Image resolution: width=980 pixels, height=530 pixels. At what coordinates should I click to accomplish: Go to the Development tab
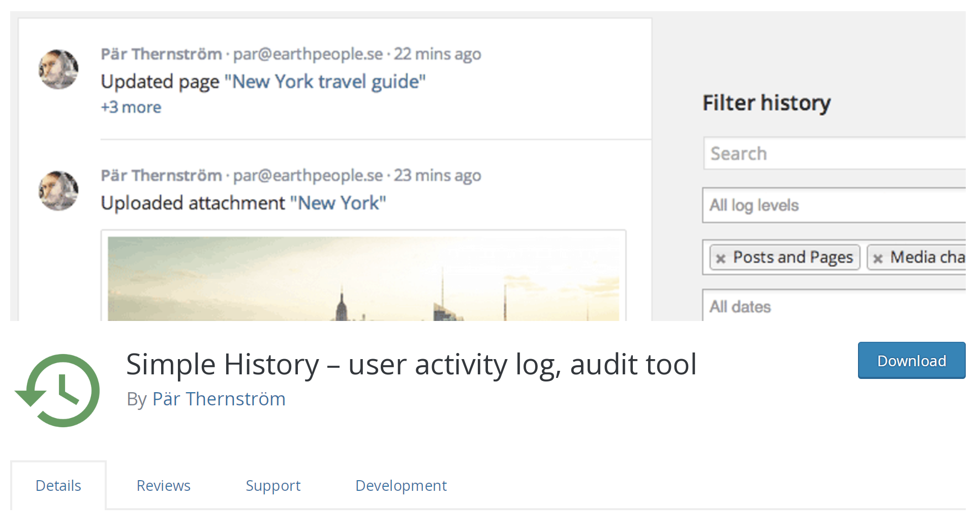[401, 485]
